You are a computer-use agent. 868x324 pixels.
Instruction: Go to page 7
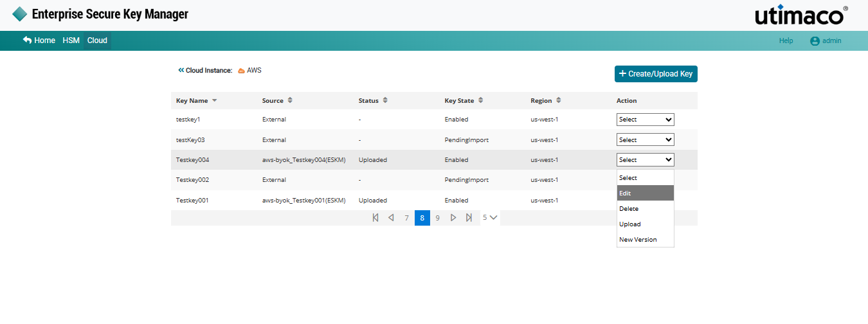click(x=406, y=218)
